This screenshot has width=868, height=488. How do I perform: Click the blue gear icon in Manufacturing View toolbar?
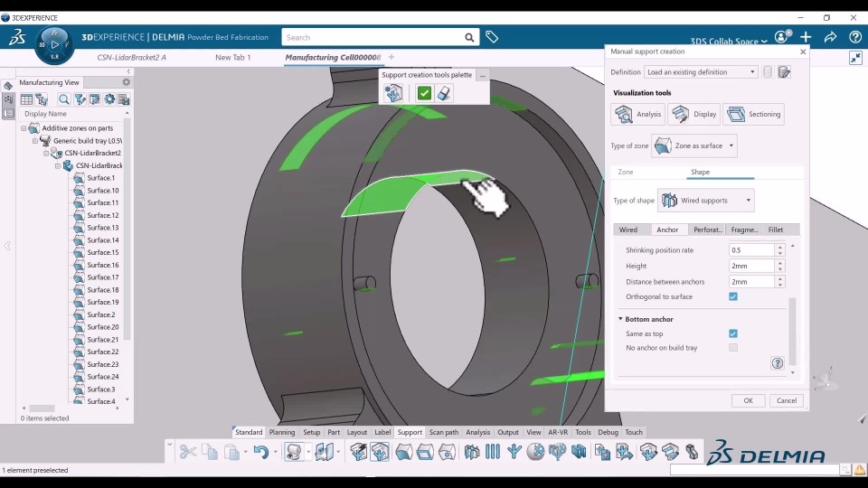pos(109,99)
